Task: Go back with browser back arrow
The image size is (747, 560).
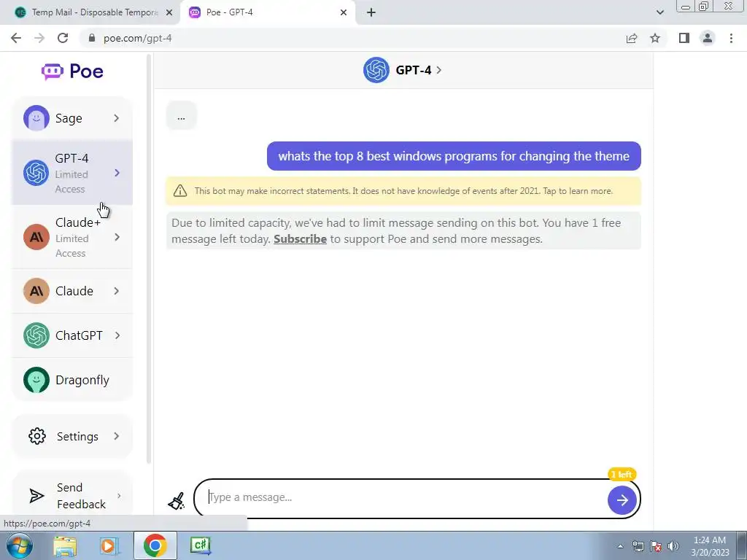Action: 16,38
